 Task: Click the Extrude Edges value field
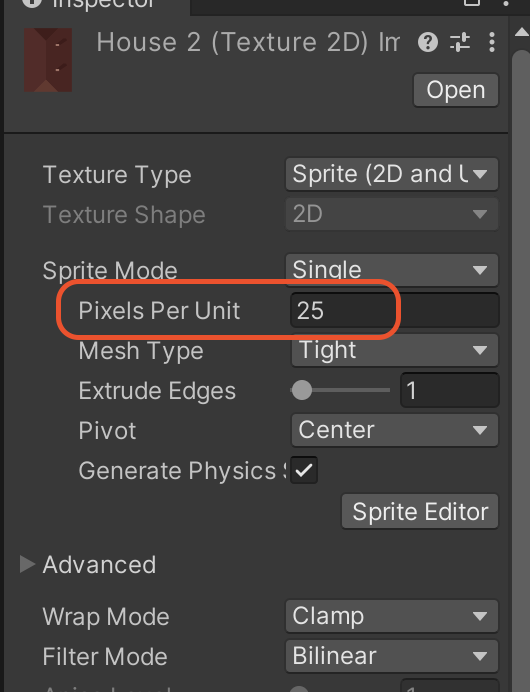pyautogui.click(x=450, y=390)
